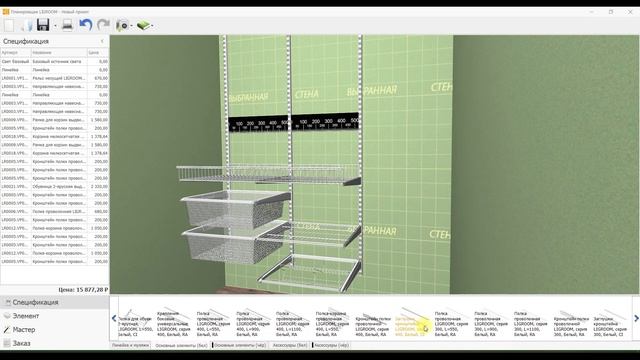The height and width of the screenshot is (360, 640).
Task: Select the left black ruler in 3D view
Action: 259,124
